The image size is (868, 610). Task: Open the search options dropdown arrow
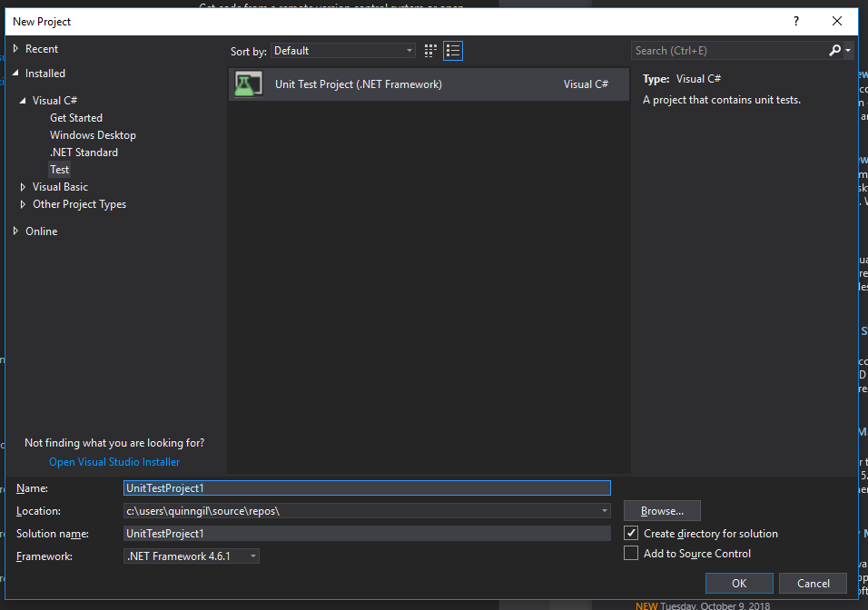coord(848,50)
